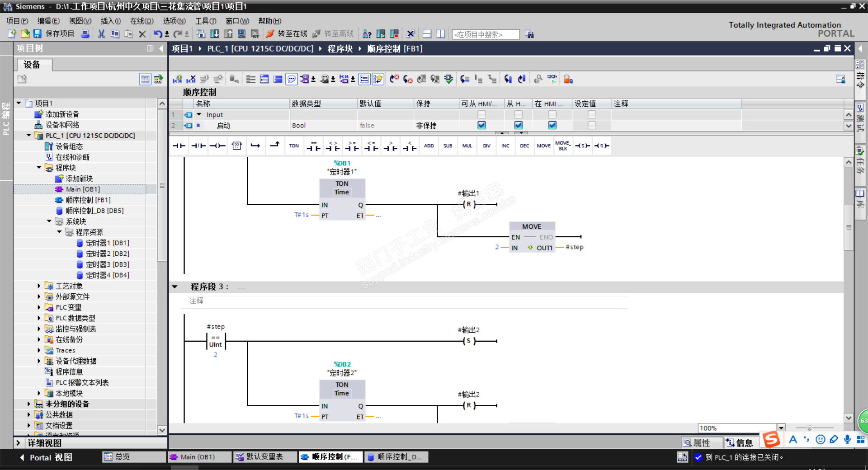Toggle HMI writable checkbox in Input row
868x470 pixels.
point(518,114)
